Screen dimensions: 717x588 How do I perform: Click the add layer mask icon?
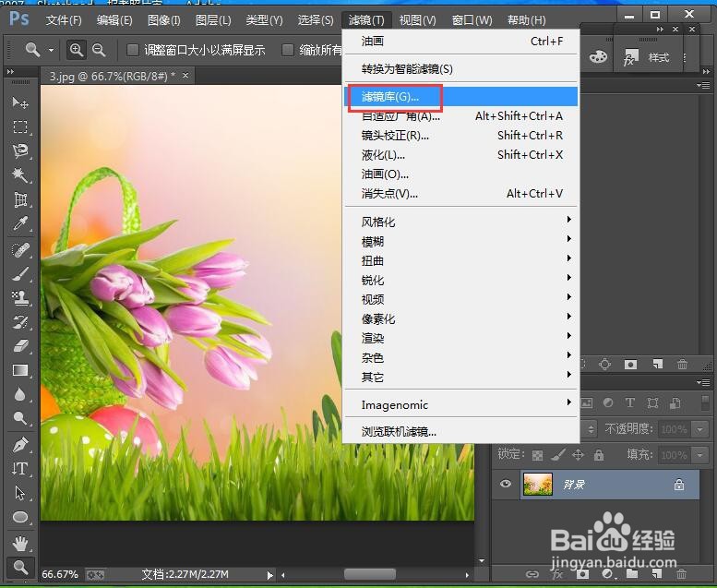point(582,573)
